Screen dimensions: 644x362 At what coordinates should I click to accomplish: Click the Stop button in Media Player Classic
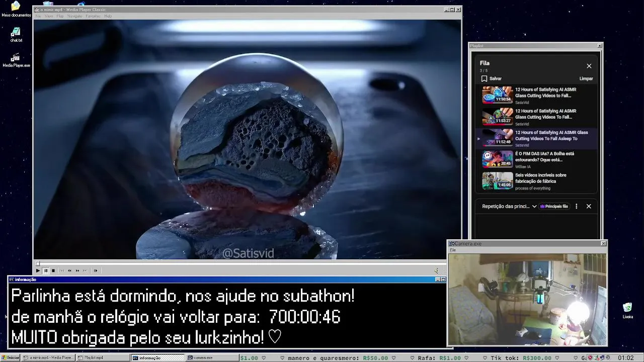click(x=53, y=270)
